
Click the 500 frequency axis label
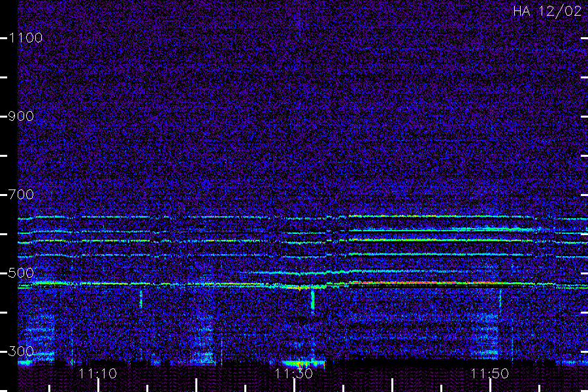point(21,273)
